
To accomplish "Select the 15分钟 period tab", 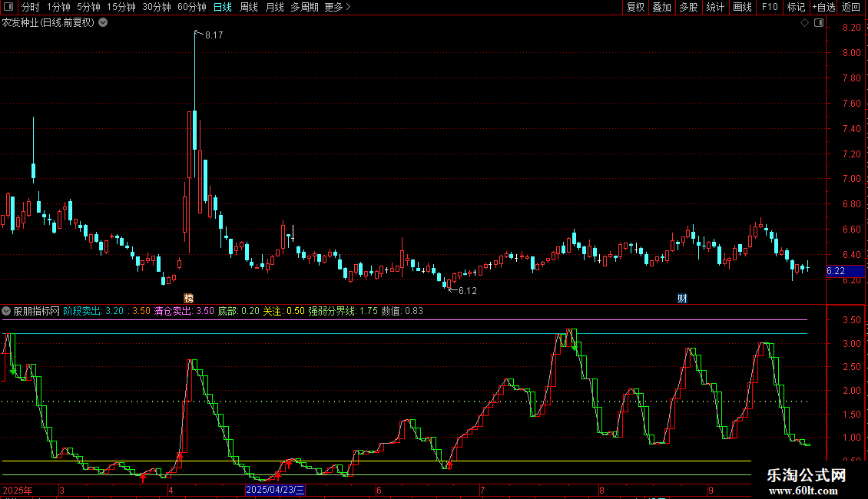I will (121, 7).
